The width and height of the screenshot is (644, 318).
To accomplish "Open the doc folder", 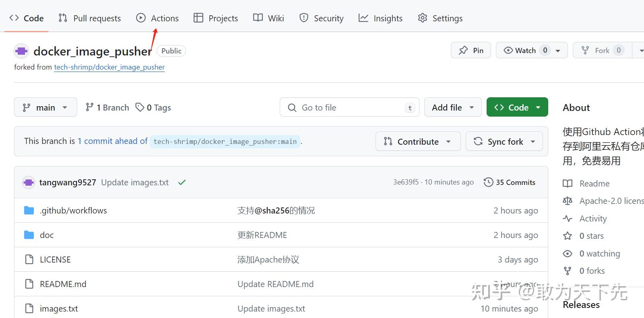I will pyautogui.click(x=47, y=235).
